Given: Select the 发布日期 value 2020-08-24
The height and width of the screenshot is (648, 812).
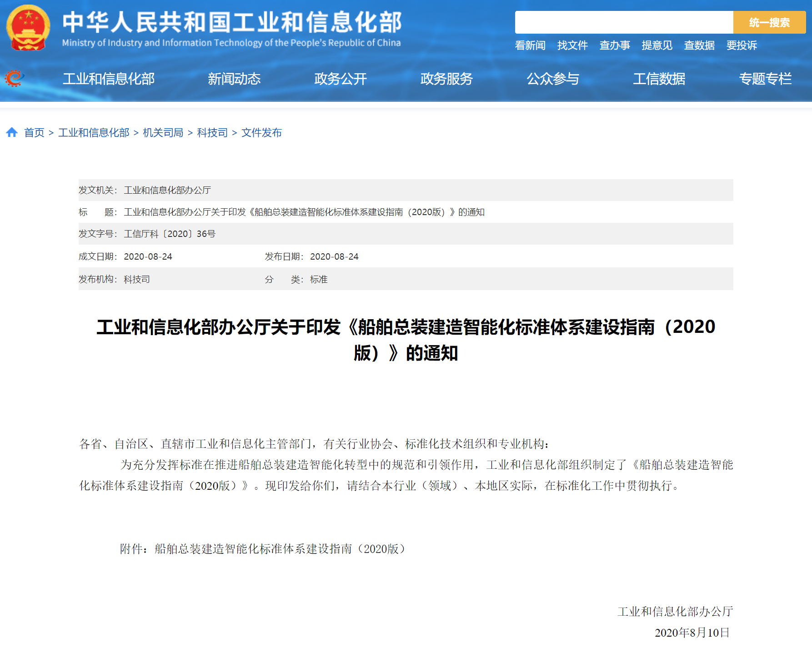Looking at the screenshot, I should [334, 256].
